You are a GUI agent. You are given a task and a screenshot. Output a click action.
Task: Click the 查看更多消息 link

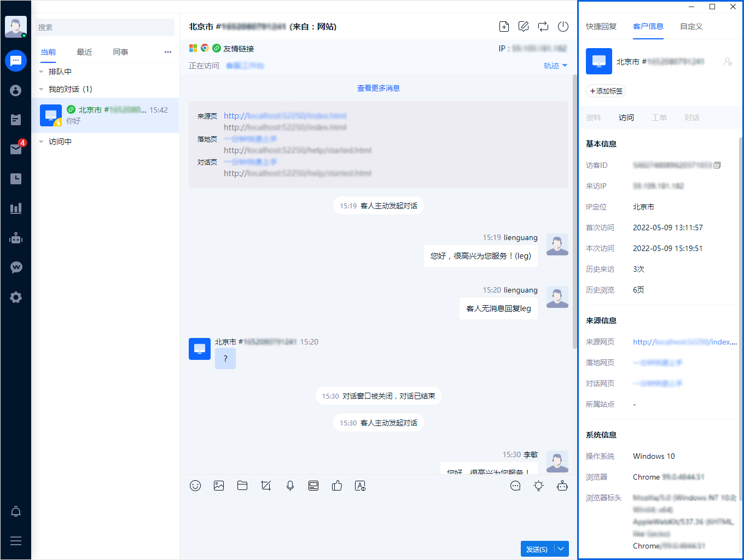[378, 88]
